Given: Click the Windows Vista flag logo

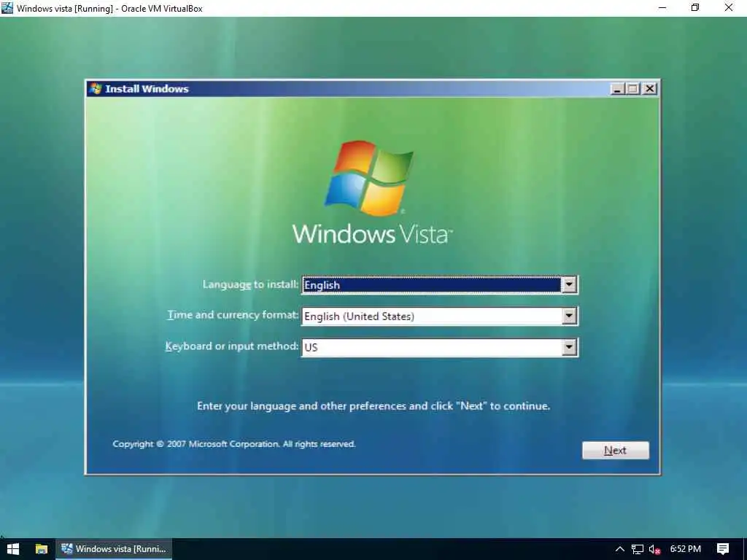Looking at the screenshot, I should click(x=369, y=178).
